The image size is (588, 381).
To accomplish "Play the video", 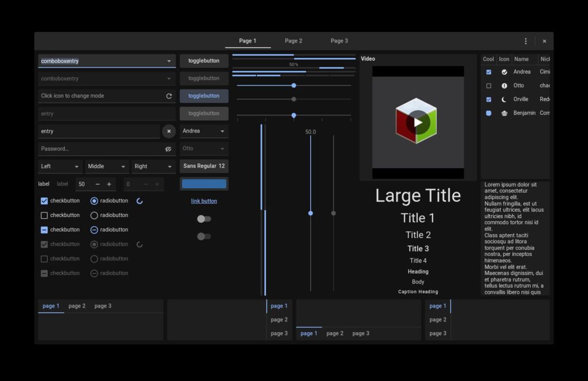I will click(x=418, y=122).
